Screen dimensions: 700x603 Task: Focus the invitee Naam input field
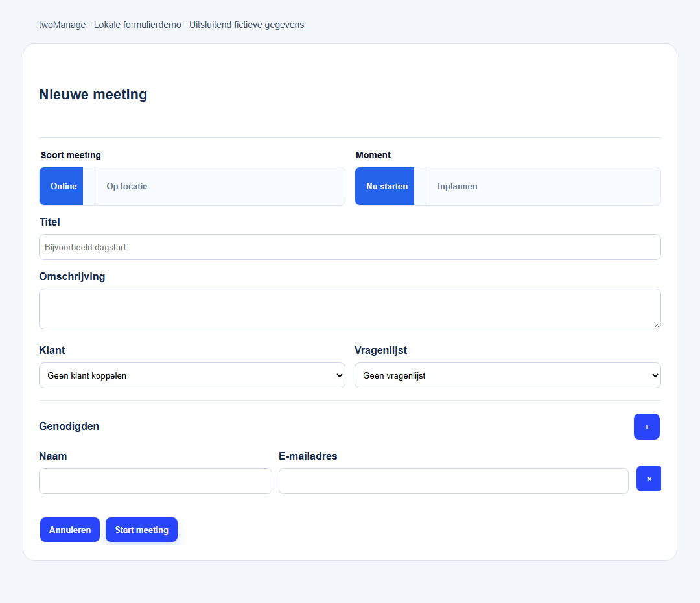click(x=156, y=481)
